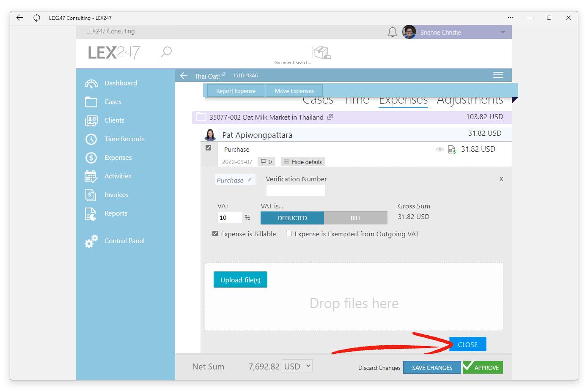Screen dimensions: 588x391
Task: Click the document search magnifier icon
Action: 167,52
